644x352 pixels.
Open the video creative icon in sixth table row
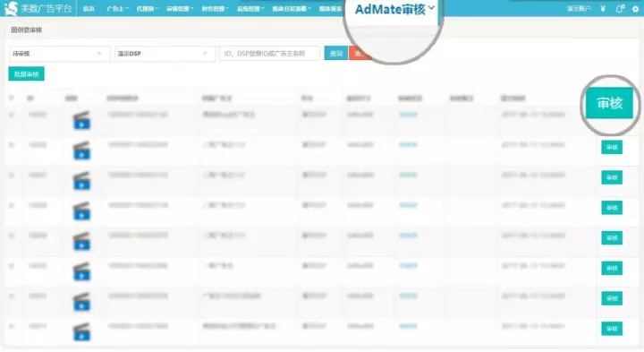click(81, 271)
